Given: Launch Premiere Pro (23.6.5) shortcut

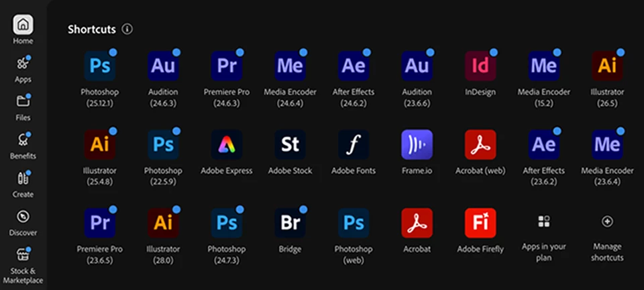Looking at the screenshot, I should pos(100,223).
